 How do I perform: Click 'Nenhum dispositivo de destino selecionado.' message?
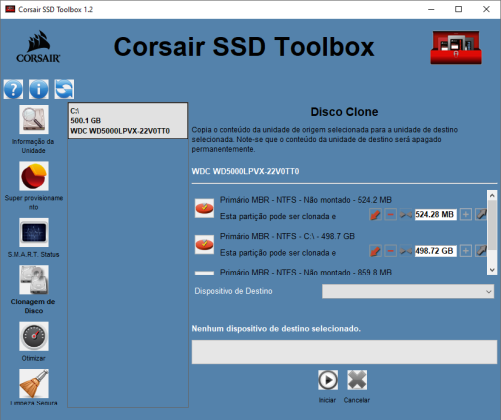point(276,329)
